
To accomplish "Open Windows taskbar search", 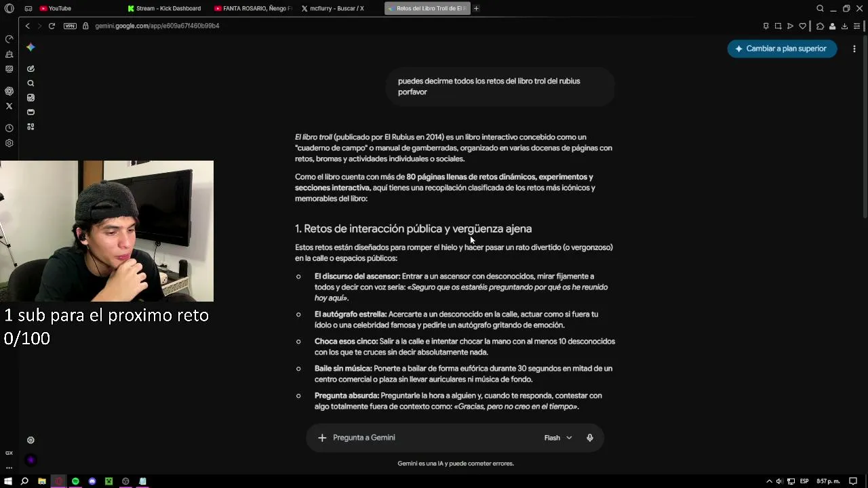I will (x=24, y=481).
